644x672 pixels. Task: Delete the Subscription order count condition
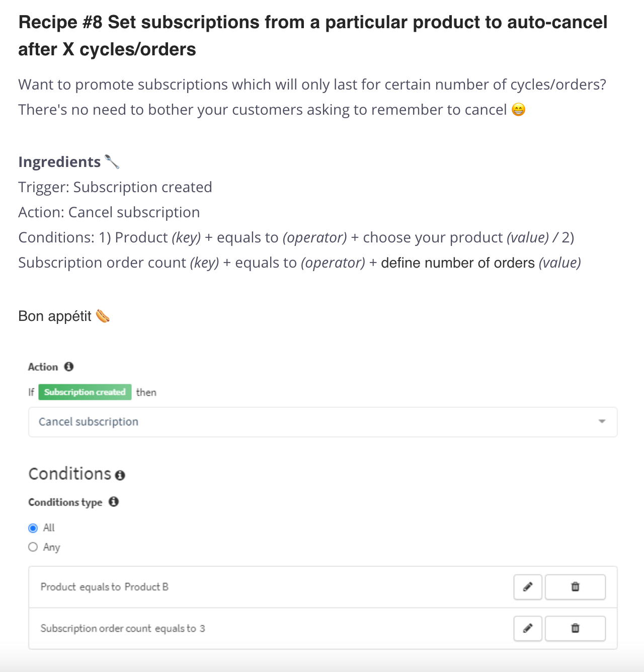click(575, 628)
